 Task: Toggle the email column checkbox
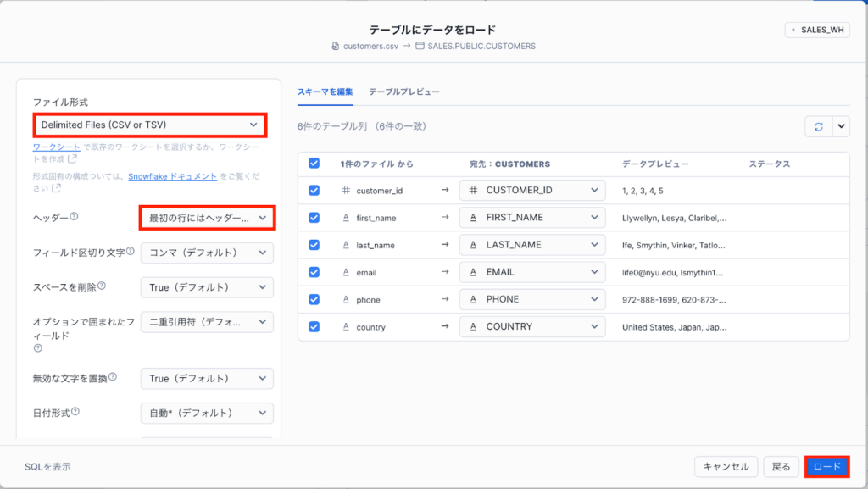pyautogui.click(x=314, y=272)
